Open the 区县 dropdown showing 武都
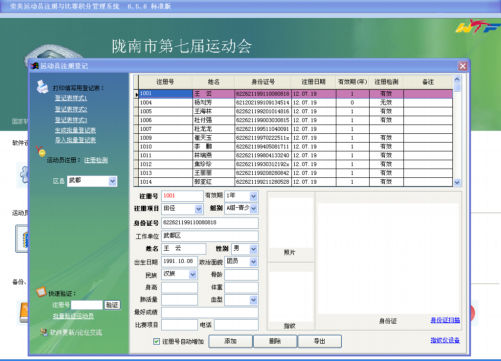Viewport: 501px width, 361px height. coord(112,181)
